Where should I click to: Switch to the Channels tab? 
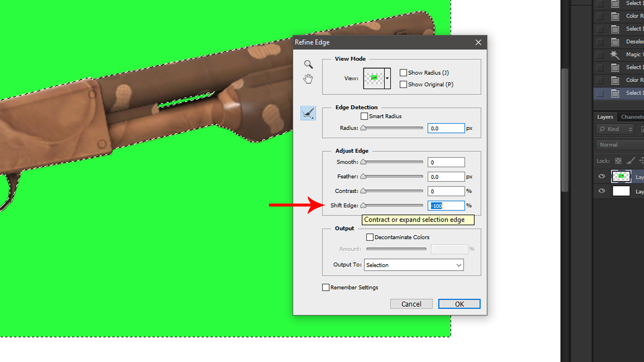coord(632,117)
